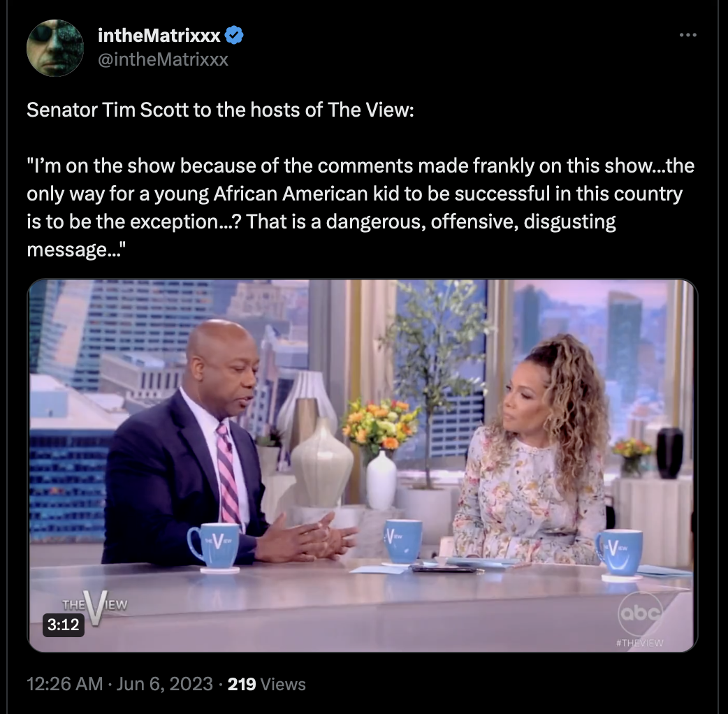Image resolution: width=728 pixels, height=714 pixels.
Task: Click the quoted tweet text ending "message..."
Action: (x=361, y=207)
